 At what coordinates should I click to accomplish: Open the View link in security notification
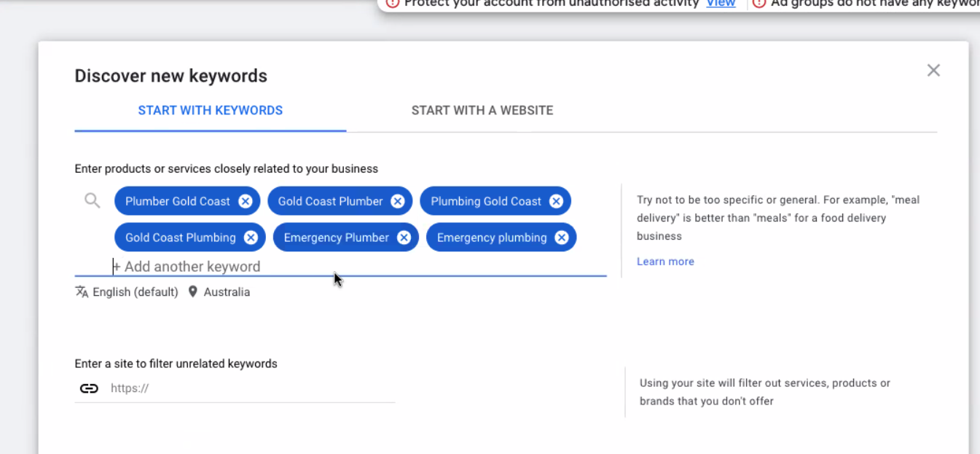coord(720,3)
